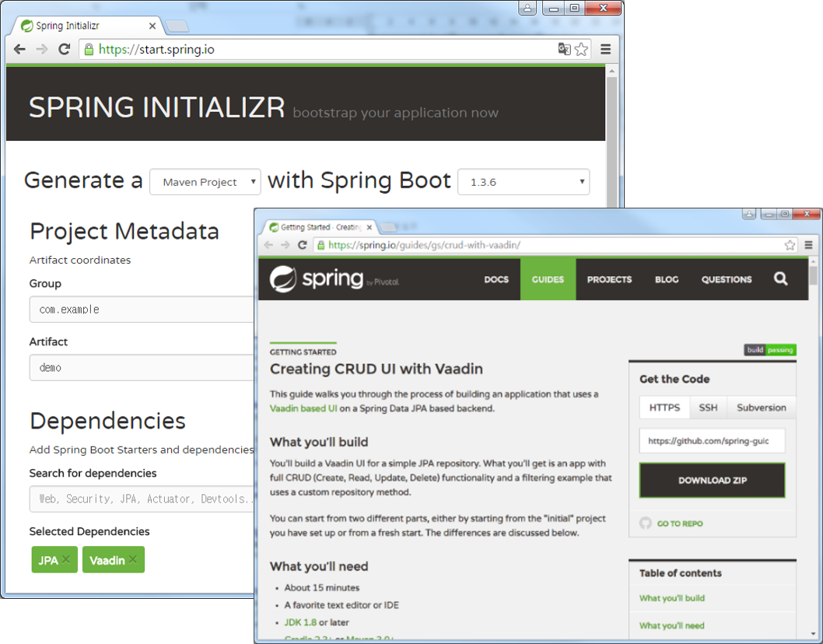Go forward in the spring.io guide window

point(285,245)
